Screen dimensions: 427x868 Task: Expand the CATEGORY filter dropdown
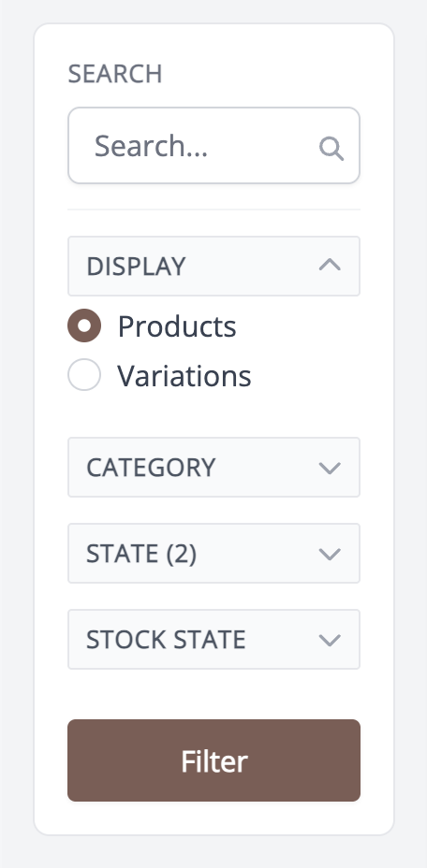point(214,468)
